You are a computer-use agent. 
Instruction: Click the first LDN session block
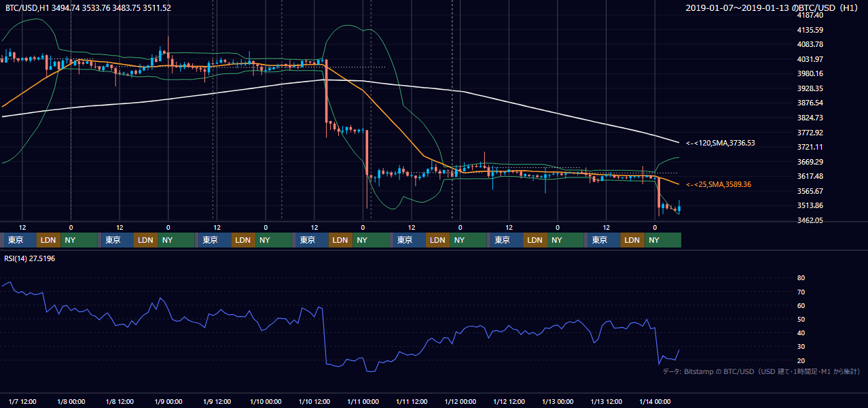coord(49,240)
